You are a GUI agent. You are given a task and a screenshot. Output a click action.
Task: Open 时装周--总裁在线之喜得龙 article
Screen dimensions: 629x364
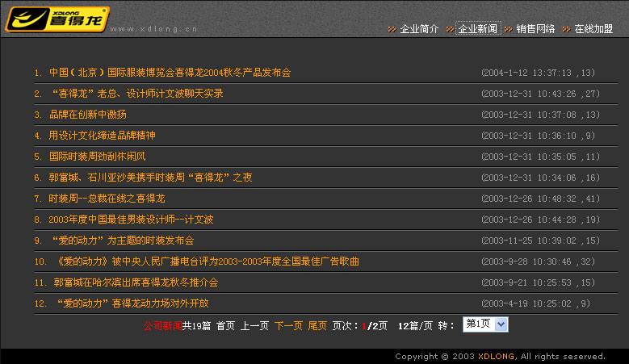[107, 199]
